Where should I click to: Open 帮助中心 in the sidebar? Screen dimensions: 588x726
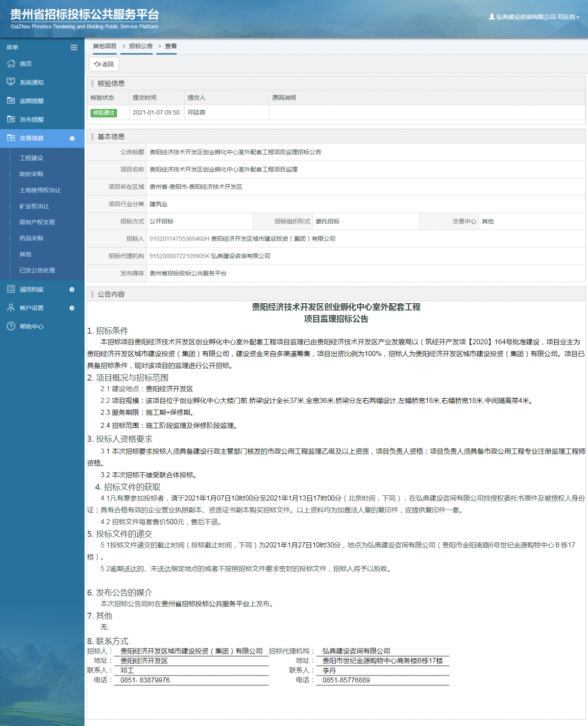31,327
